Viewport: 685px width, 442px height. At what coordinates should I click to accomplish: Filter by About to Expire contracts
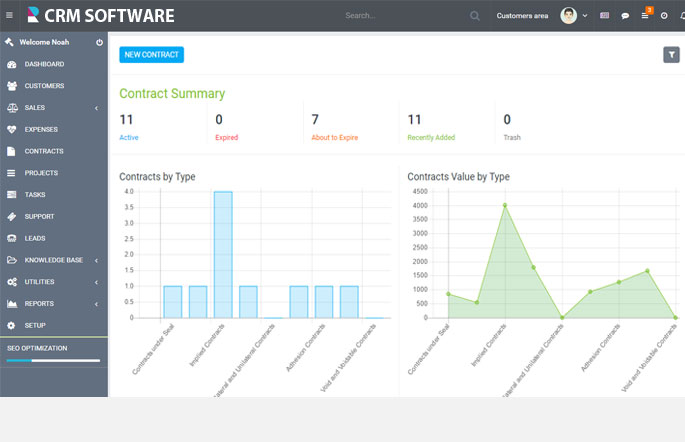335,138
